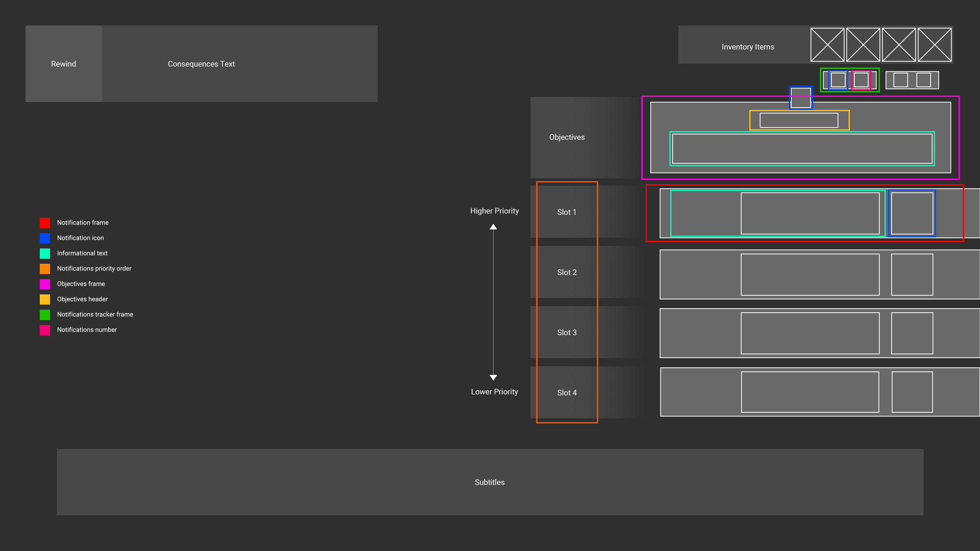Click the red Notification frame legend swatch

[x=45, y=223]
